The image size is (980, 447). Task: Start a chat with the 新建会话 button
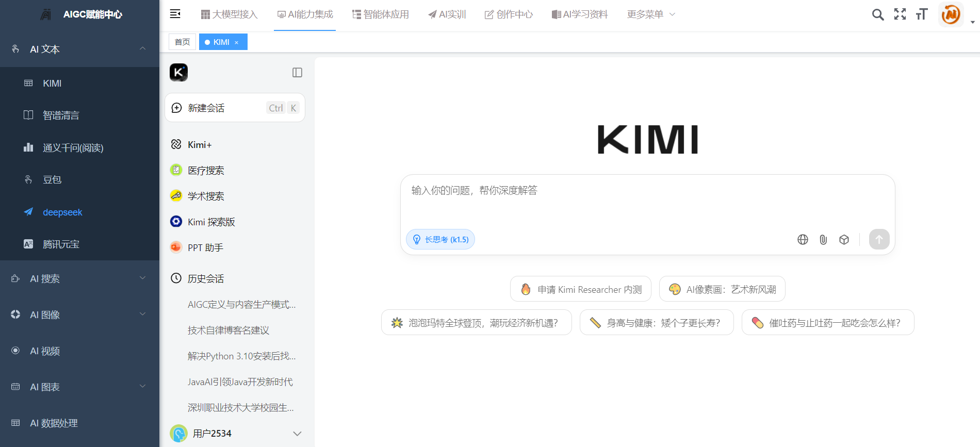tap(235, 108)
